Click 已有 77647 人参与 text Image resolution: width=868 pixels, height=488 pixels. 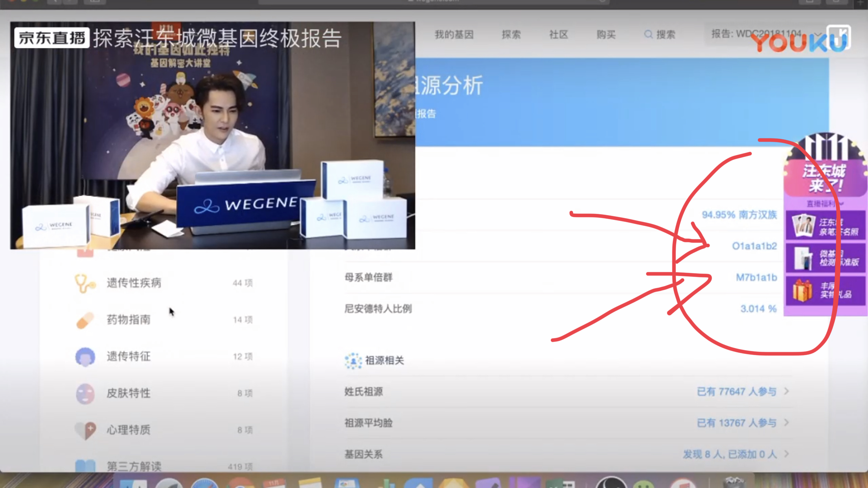pyautogui.click(x=736, y=391)
